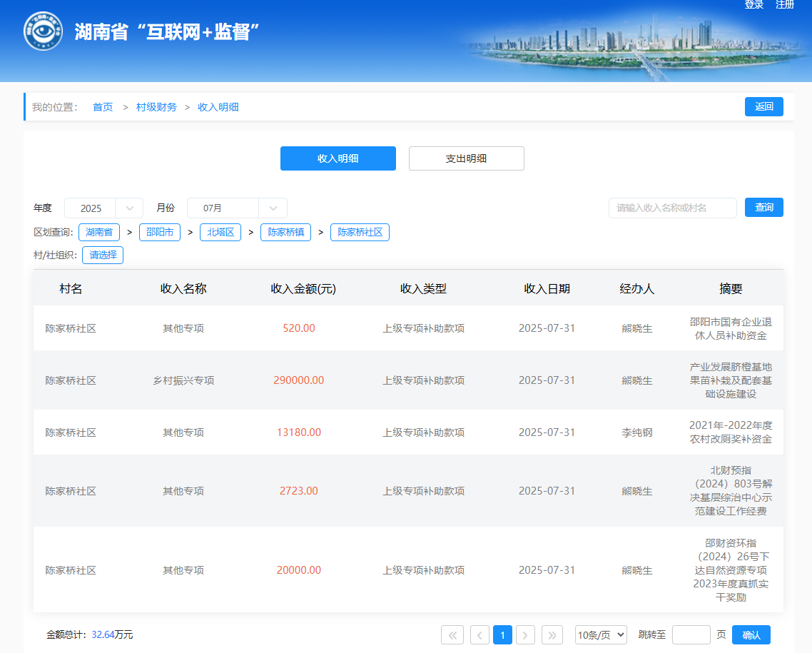The image size is (812, 653).
Task: Select the 收入明细 tab
Action: (x=338, y=158)
